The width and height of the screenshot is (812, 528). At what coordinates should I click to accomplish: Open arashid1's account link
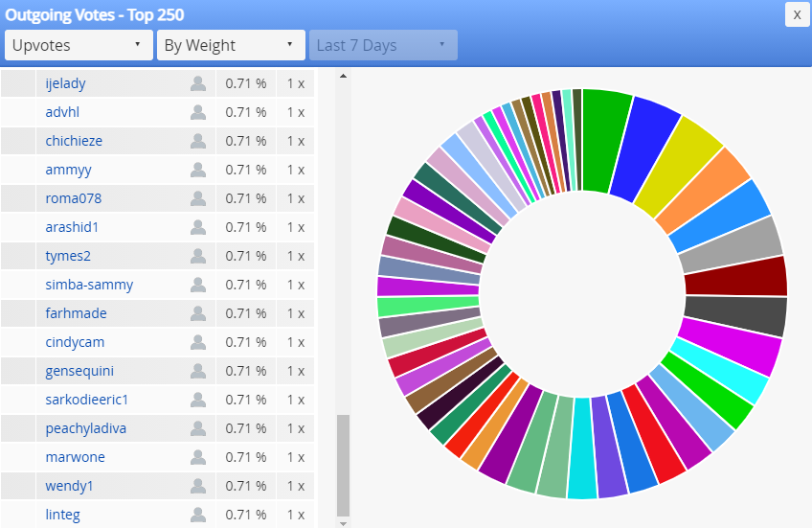[72, 227]
